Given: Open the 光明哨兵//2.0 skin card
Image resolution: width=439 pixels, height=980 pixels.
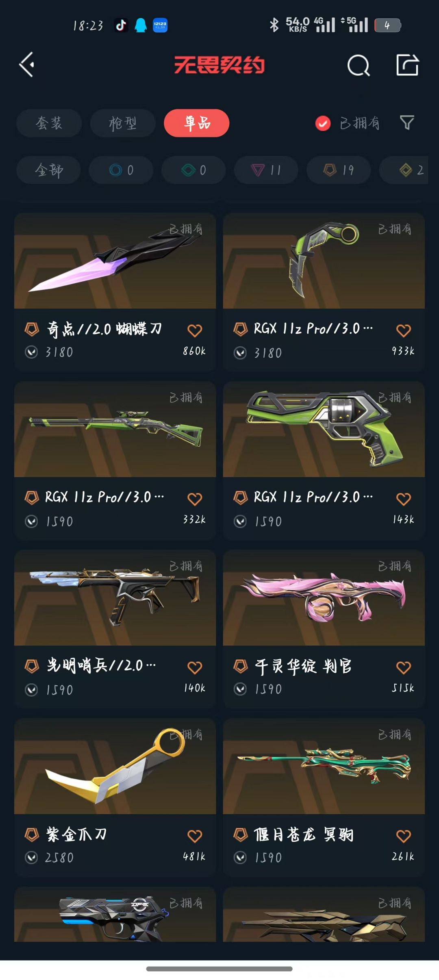Looking at the screenshot, I should click(x=115, y=629).
